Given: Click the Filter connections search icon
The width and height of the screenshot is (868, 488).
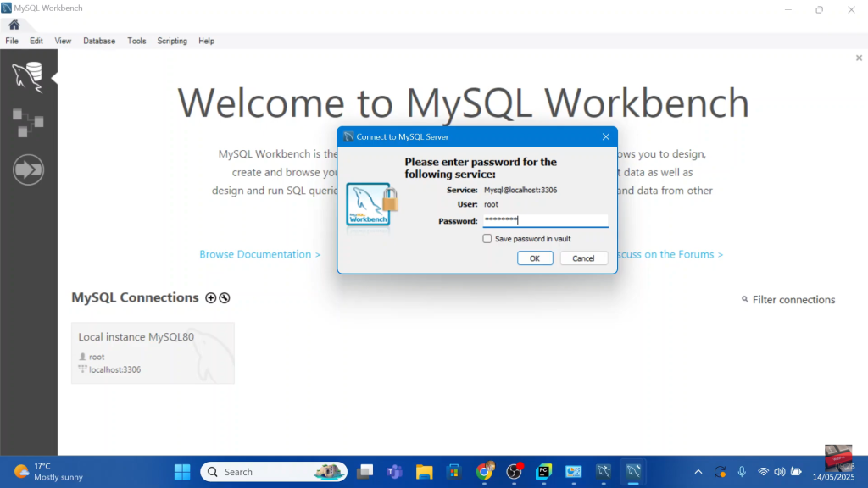Looking at the screenshot, I should [745, 300].
